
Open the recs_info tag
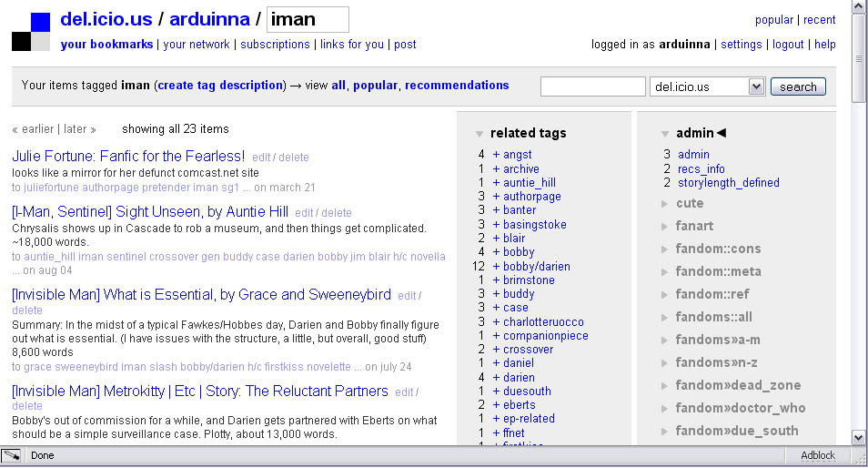(x=701, y=169)
